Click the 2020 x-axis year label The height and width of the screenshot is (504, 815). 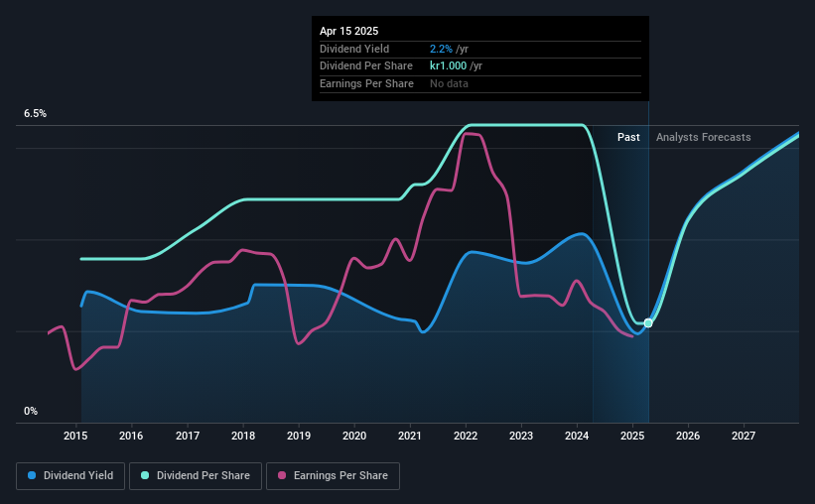(x=354, y=436)
